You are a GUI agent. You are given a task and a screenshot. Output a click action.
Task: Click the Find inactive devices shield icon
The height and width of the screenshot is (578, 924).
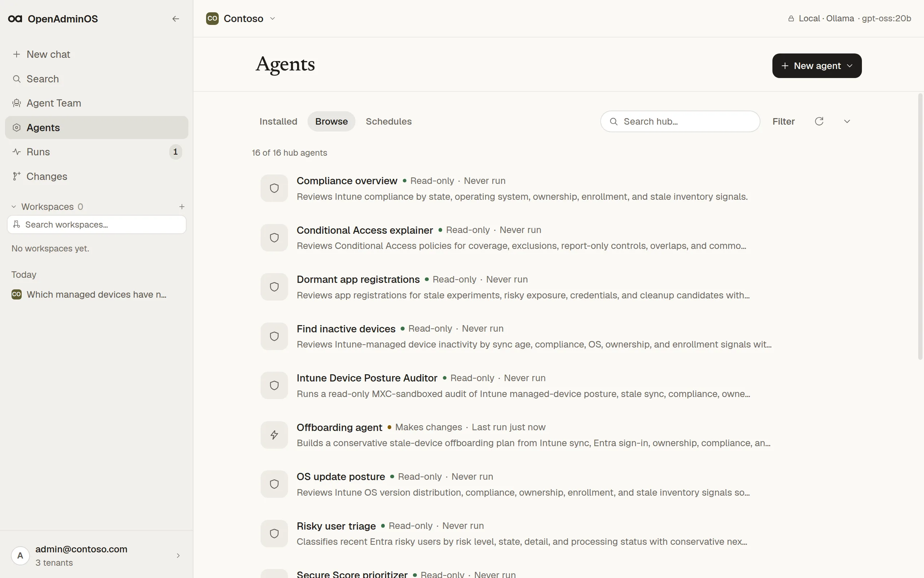pos(274,336)
